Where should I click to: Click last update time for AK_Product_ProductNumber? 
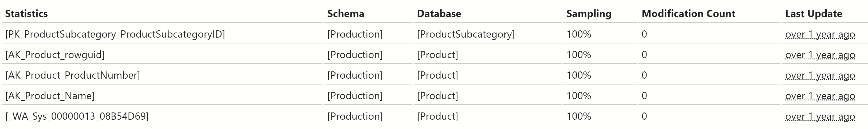pyautogui.click(x=820, y=76)
